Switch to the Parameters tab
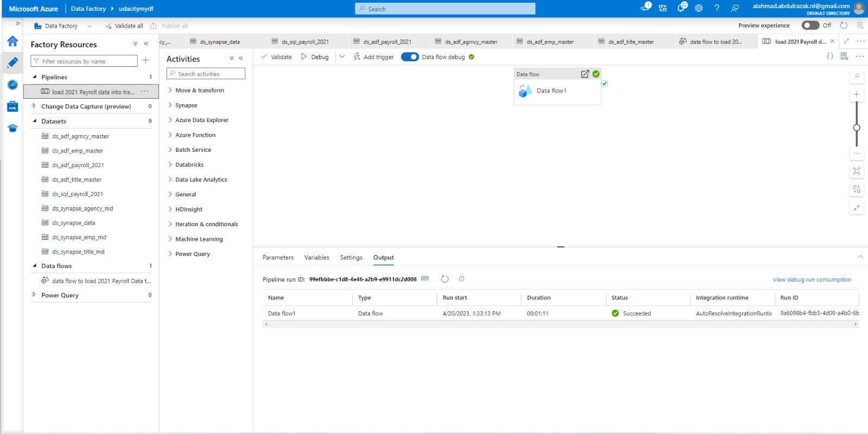The height and width of the screenshot is (434, 868). tap(278, 258)
